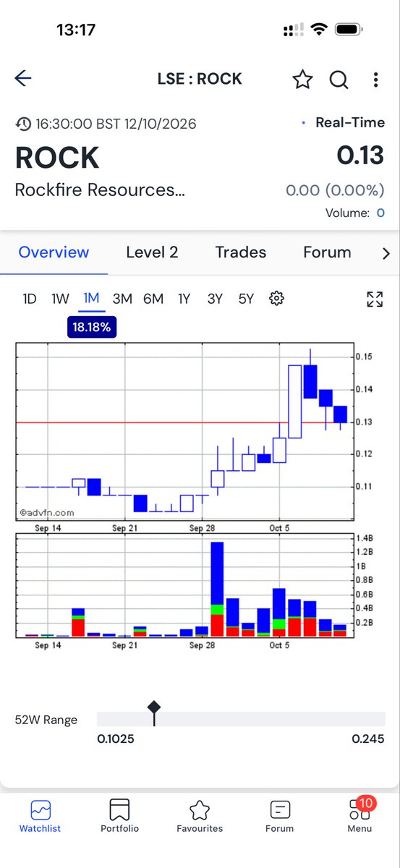This screenshot has width=400, height=868.
Task: Open Portfolio in bottom navigation
Action: 119,816
